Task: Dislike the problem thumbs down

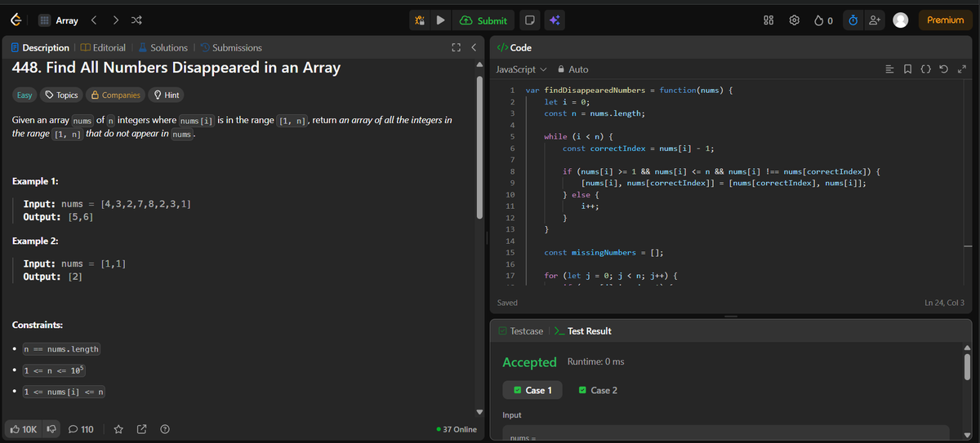Action: (52, 429)
